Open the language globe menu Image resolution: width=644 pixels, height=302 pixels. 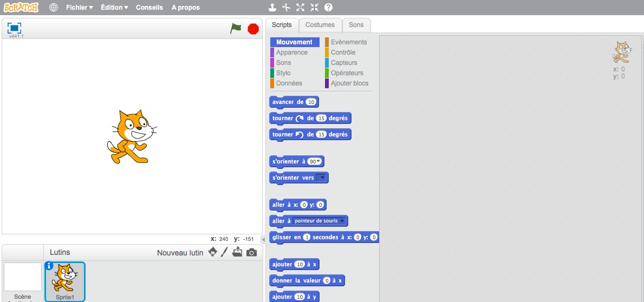tap(53, 8)
